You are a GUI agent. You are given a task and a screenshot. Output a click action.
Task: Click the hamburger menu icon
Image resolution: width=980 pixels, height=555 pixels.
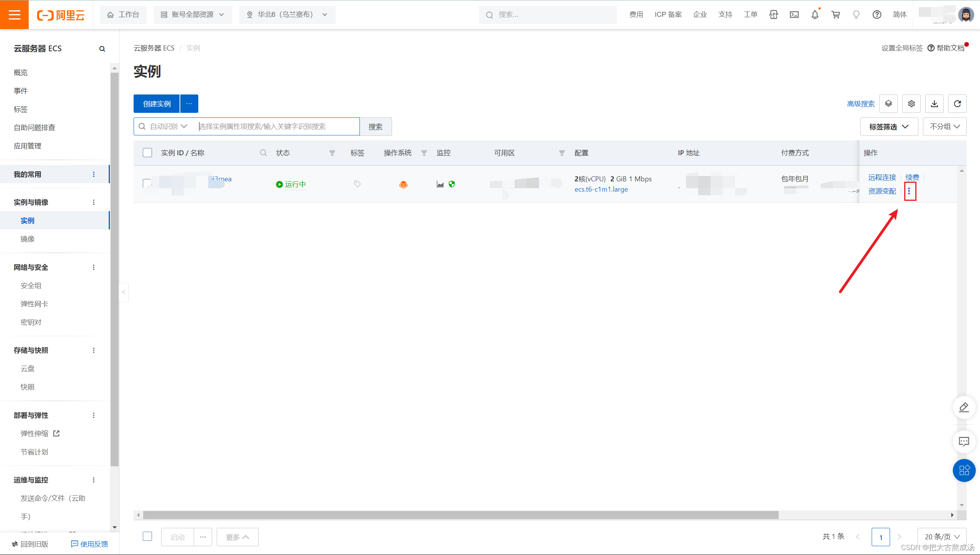pos(14,15)
